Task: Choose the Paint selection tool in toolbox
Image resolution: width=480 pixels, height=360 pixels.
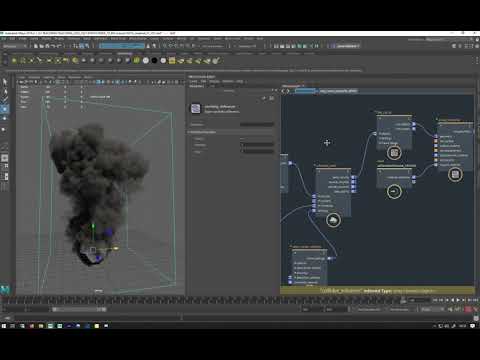Action: coord(5,99)
